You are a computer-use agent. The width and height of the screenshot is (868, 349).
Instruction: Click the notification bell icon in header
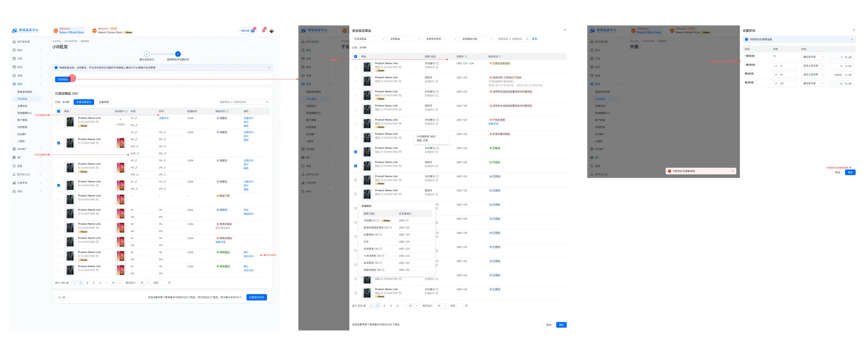(x=264, y=30)
